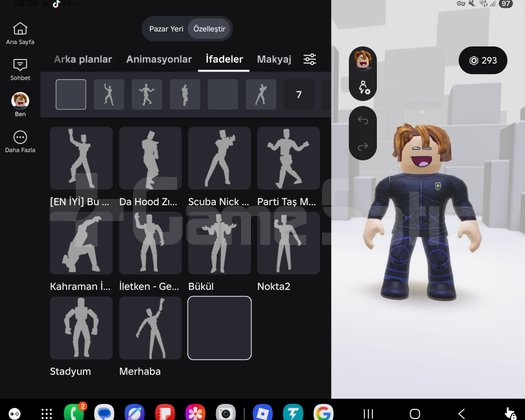
Task: Open Sohbet chat icon
Action: [20, 69]
